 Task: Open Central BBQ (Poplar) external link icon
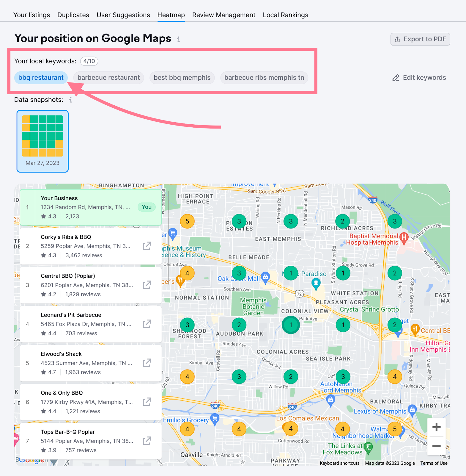tap(147, 285)
